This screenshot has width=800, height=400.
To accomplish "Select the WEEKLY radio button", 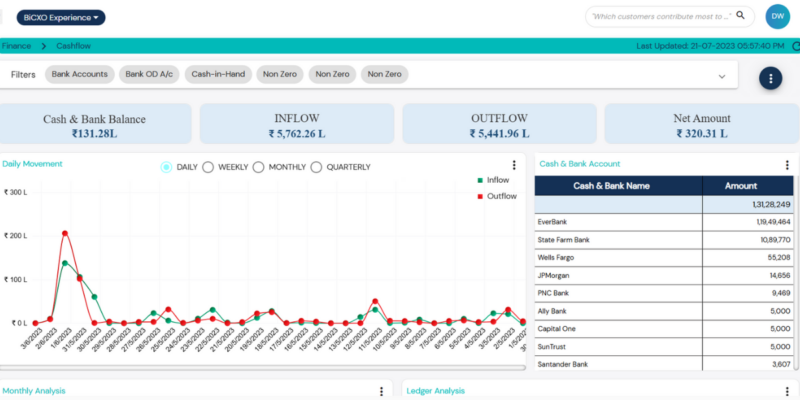I will (x=208, y=167).
